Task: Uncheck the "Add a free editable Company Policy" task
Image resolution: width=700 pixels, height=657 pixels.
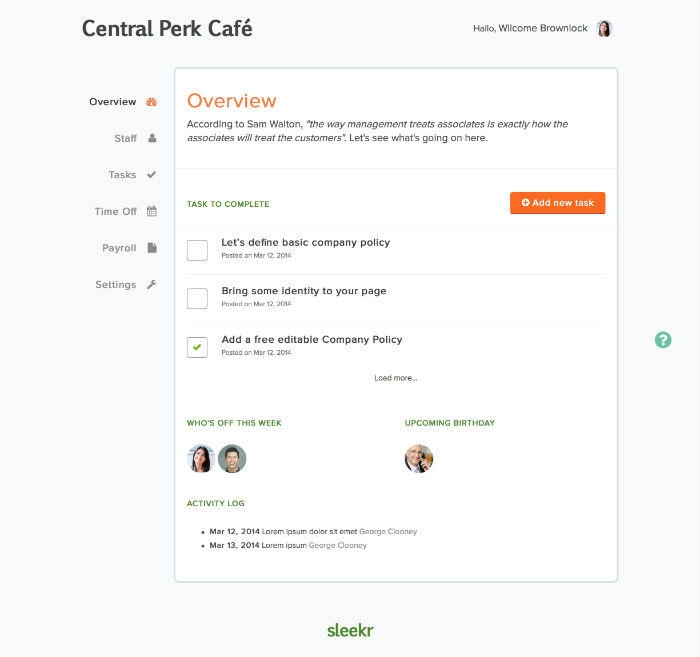Action: click(x=198, y=347)
